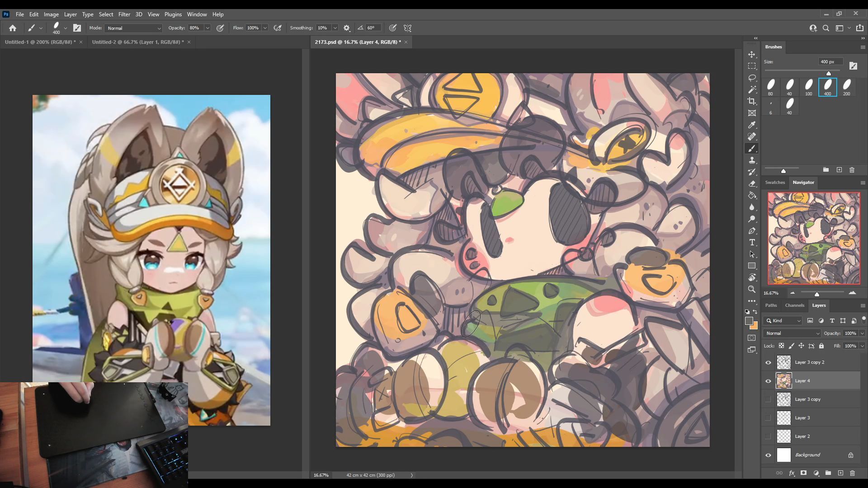The height and width of the screenshot is (488, 868).
Task: Select the Move tool
Action: 752,54
